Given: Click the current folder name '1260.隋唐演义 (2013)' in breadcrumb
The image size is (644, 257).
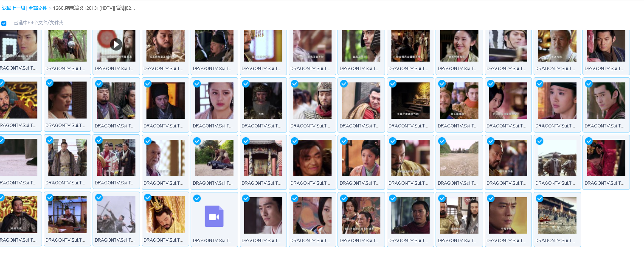Looking at the screenshot, I should point(94,8).
